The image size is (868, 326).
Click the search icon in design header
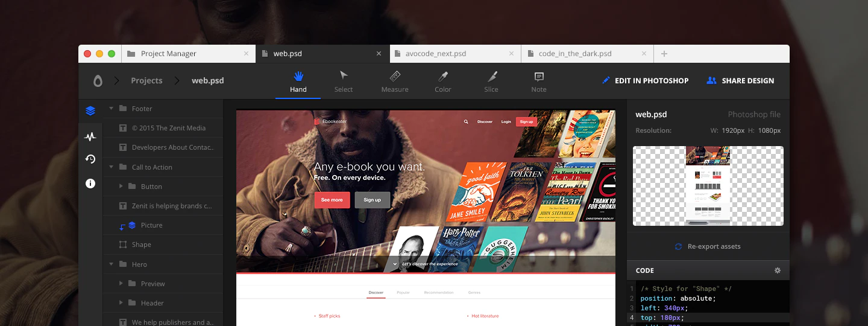[466, 121]
